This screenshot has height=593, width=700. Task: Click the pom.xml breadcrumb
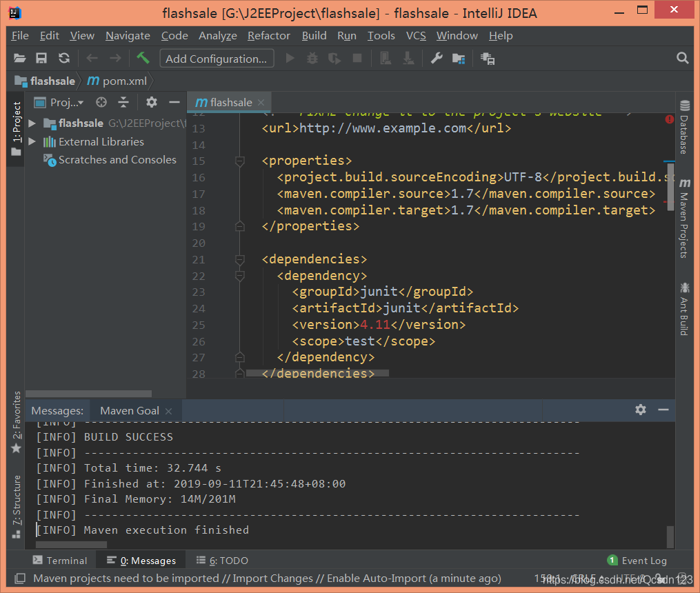[x=117, y=81]
